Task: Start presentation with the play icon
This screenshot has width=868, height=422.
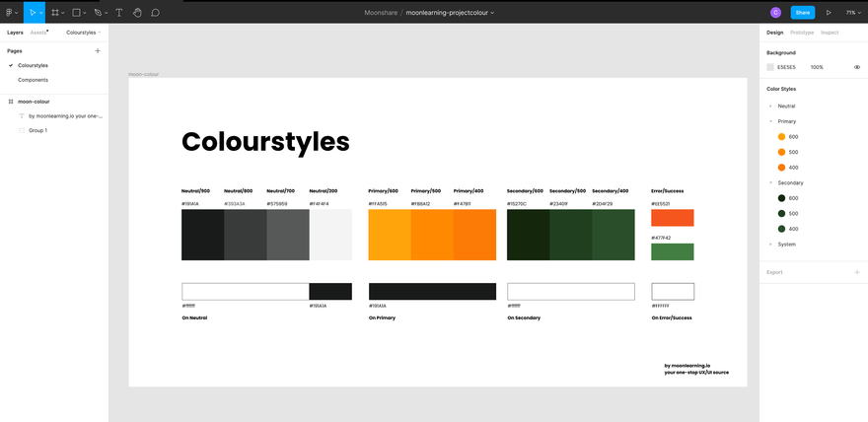Action: coord(829,12)
